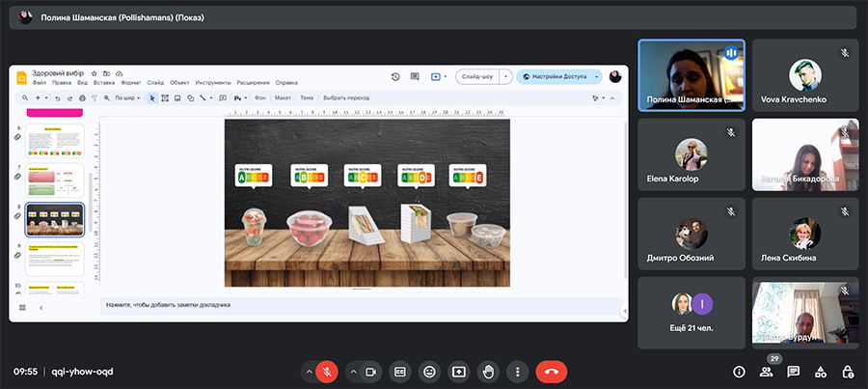The height and width of the screenshot is (389, 868).
Task: Expand the new slide layout dropdown
Action: pos(46,98)
